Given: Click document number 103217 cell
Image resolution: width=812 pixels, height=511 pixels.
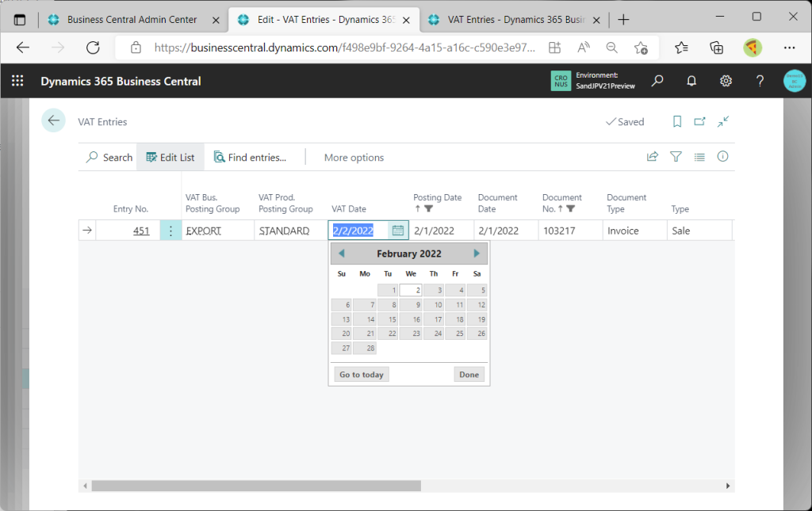Looking at the screenshot, I should (570, 231).
